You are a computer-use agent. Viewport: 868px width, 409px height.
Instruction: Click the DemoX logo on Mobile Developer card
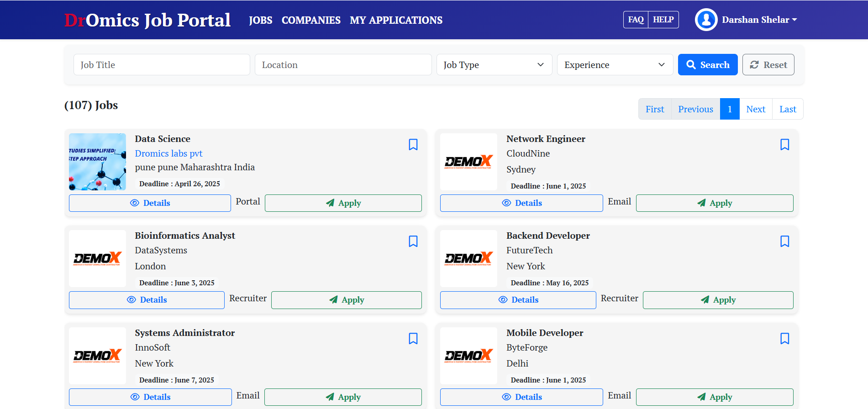[x=468, y=356]
